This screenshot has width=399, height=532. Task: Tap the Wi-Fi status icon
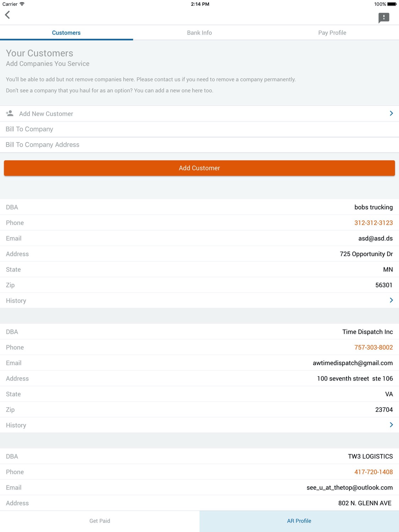pos(22,4)
